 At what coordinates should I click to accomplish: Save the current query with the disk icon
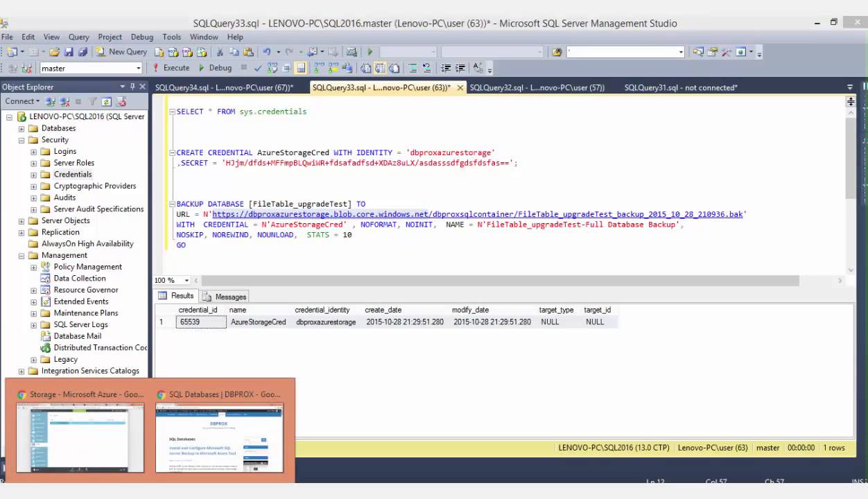(x=69, y=52)
